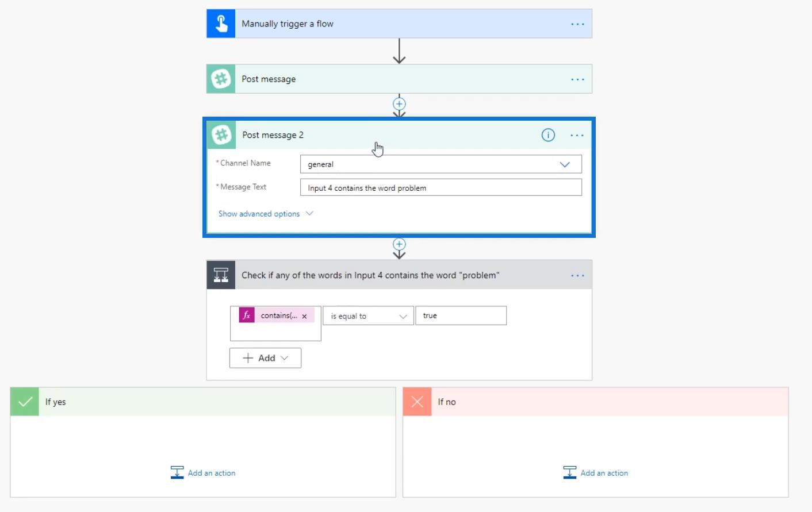Click the Add condition row button
This screenshot has width=812, height=512.
pos(265,358)
